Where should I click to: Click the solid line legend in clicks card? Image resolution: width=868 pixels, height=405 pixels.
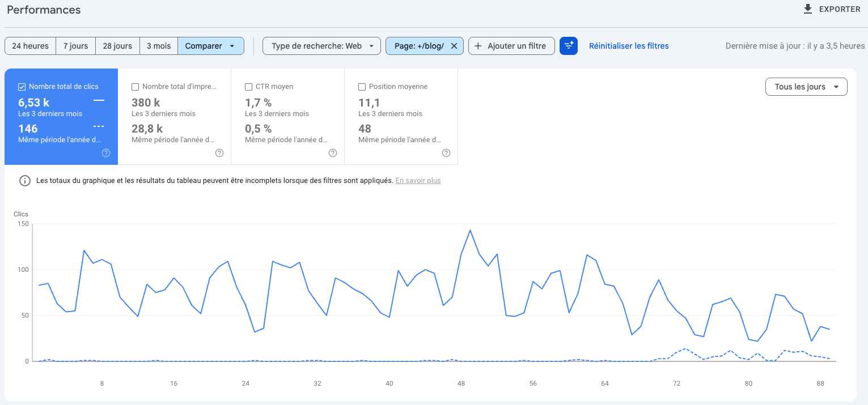click(99, 100)
